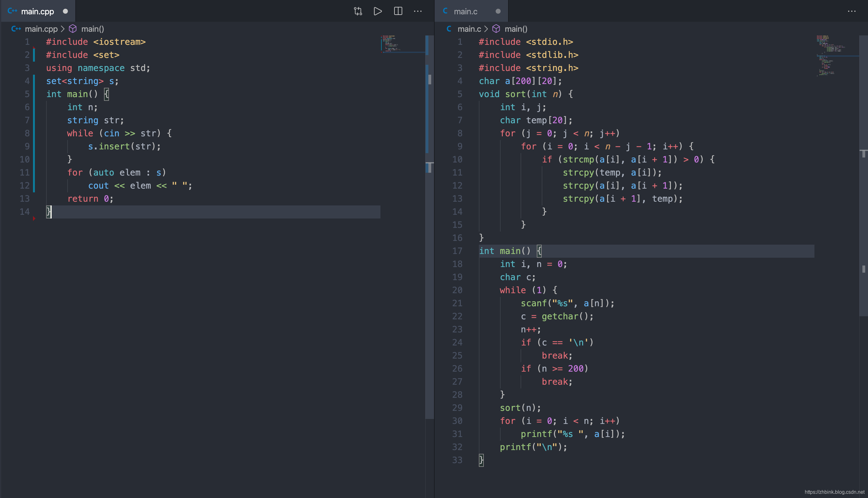Select the main.c tab
Viewport: 868px width, 498px height.
pyautogui.click(x=471, y=11)
